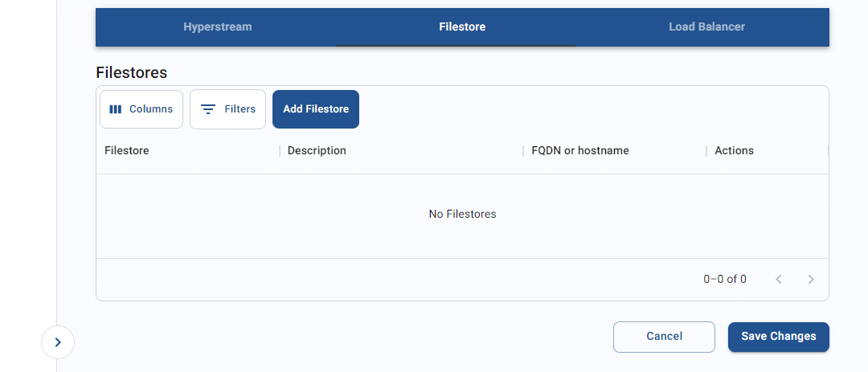
Task: Sort by FQDN or hostname column
Action: (580, 150)
